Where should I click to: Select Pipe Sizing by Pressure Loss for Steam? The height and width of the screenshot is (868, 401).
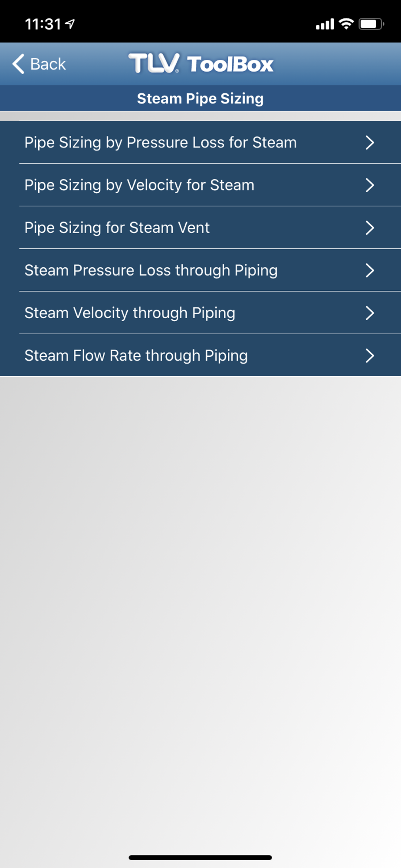tap(200, 142)
